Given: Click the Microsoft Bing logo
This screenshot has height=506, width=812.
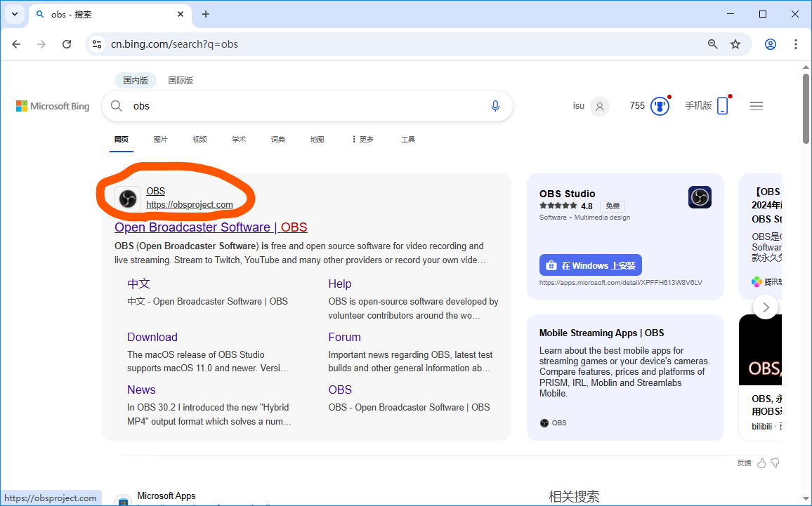Looking at the screenshot, I should (x=53, y=106).
